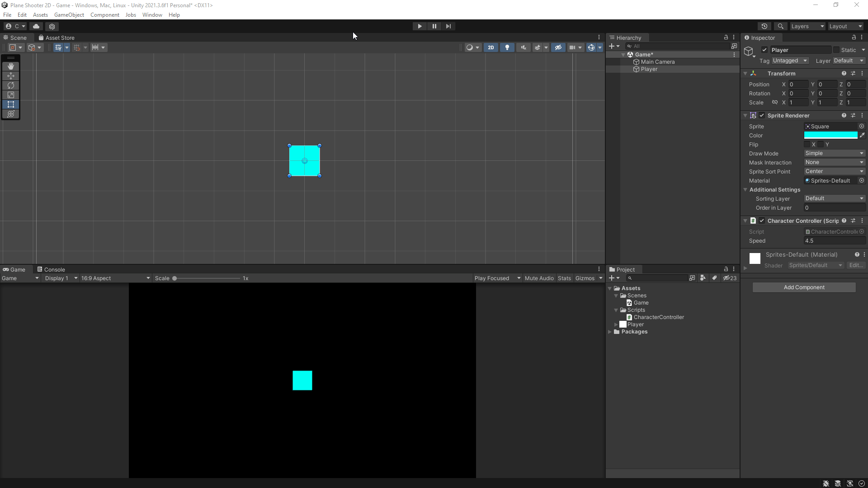Select the Scale tool

click(11, 95)
